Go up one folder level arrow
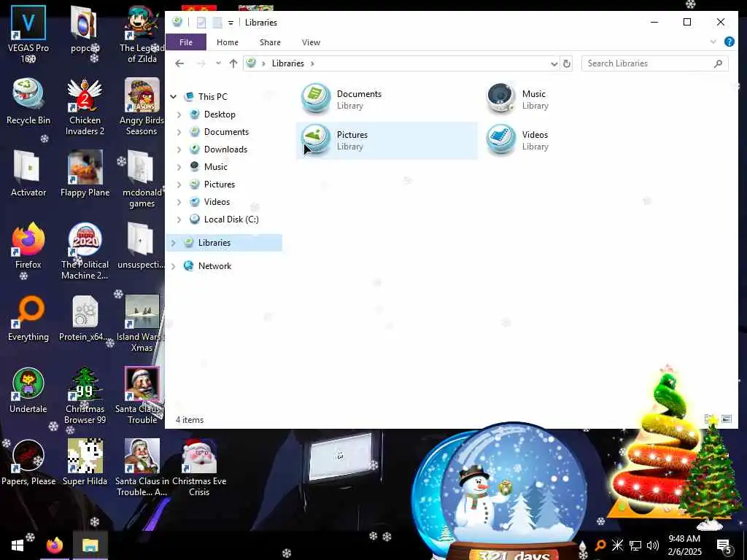This screenshot has height=560, width=747. pos(233,63)
